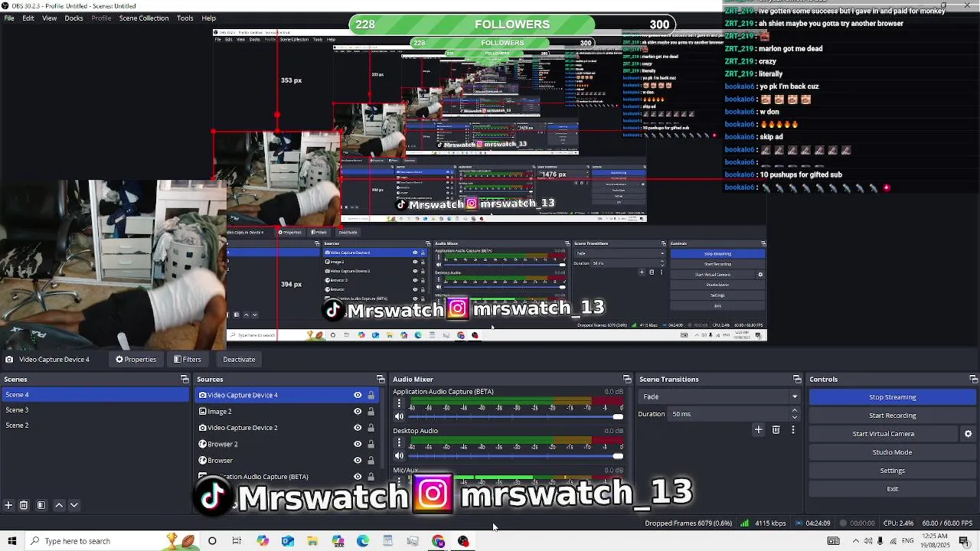Viewport: 980px width, 551px height.
Task: Move scene down arrow icon
Action: 74,505
